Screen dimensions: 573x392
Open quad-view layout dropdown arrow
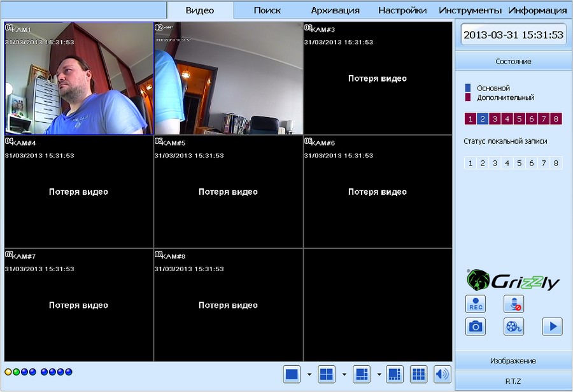pyautogui.click(x=344, y=374)
